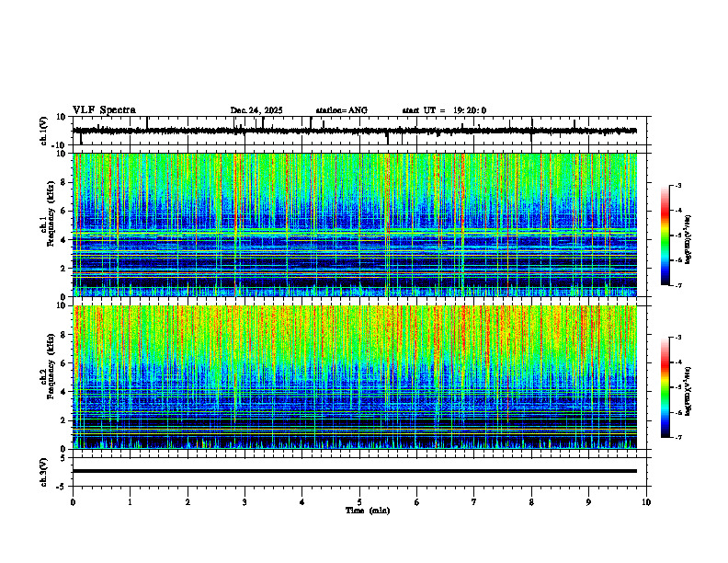This screenshot has width=728, height=563.
Task: Click the ch.2 spectrogram color scale bar
Action: pyautogui.click(x=665, y=387)
